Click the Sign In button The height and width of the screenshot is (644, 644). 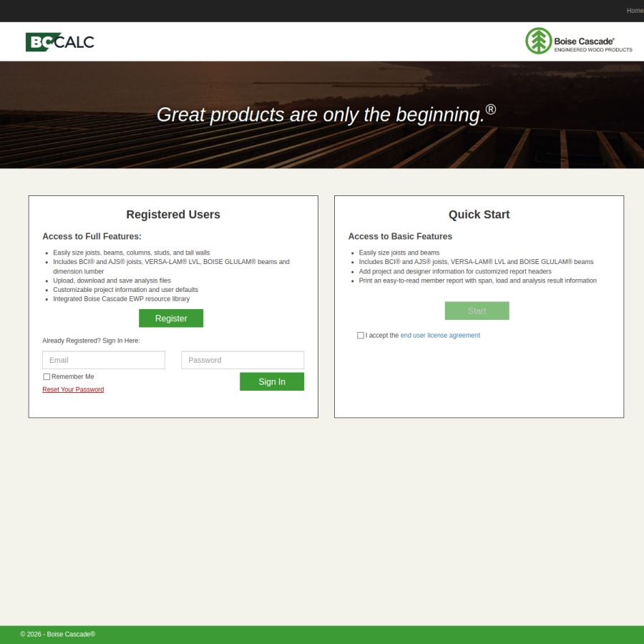272,381
